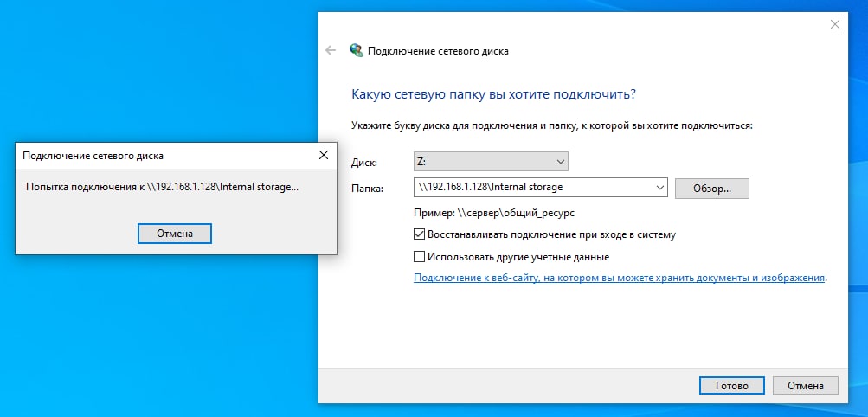Close the connection attempt dialog

pyautogui.click(x=324, y=156)
